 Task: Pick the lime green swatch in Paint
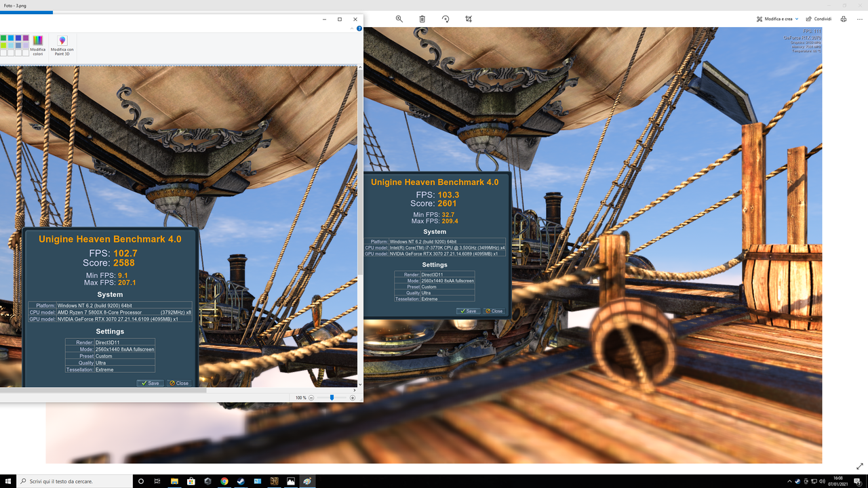click(3, 45)
